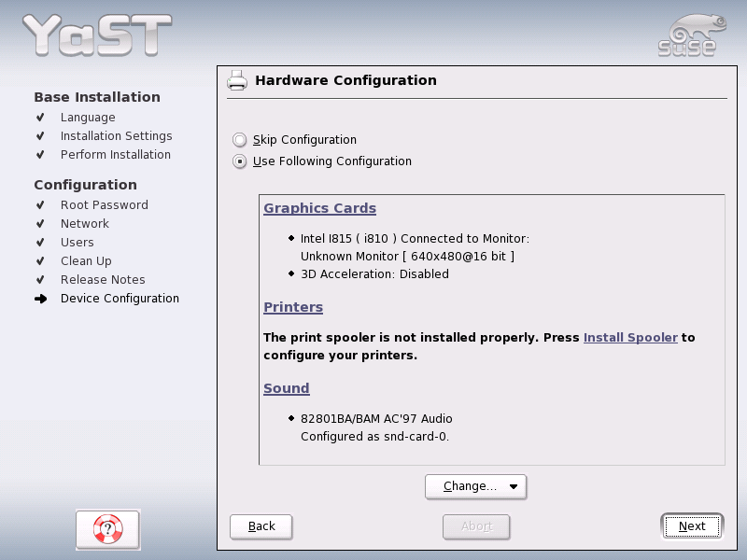Viewport: 747px width, 560px height.
Task: Open the Change... dropdown menu
Action: click(475, 486)
